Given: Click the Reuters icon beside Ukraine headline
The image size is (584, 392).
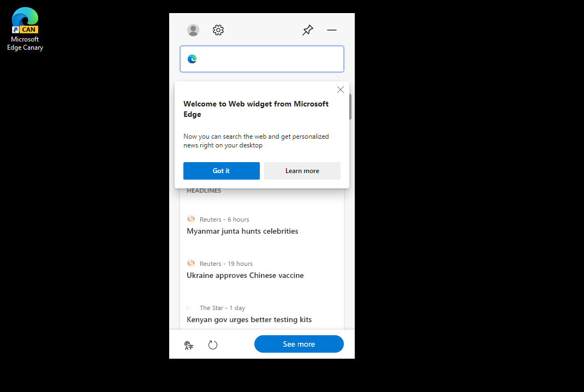Looking at the screenshot, I should coord(191,263).
